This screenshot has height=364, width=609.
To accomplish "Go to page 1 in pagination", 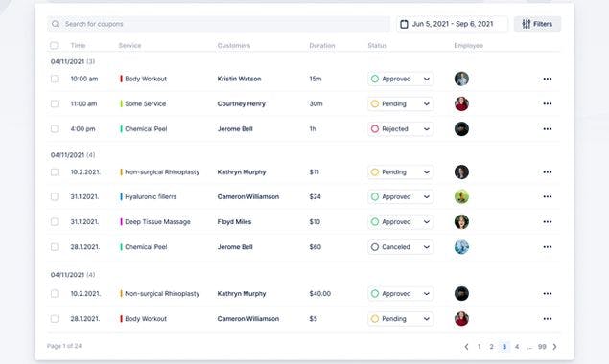I will pos(479,347).
